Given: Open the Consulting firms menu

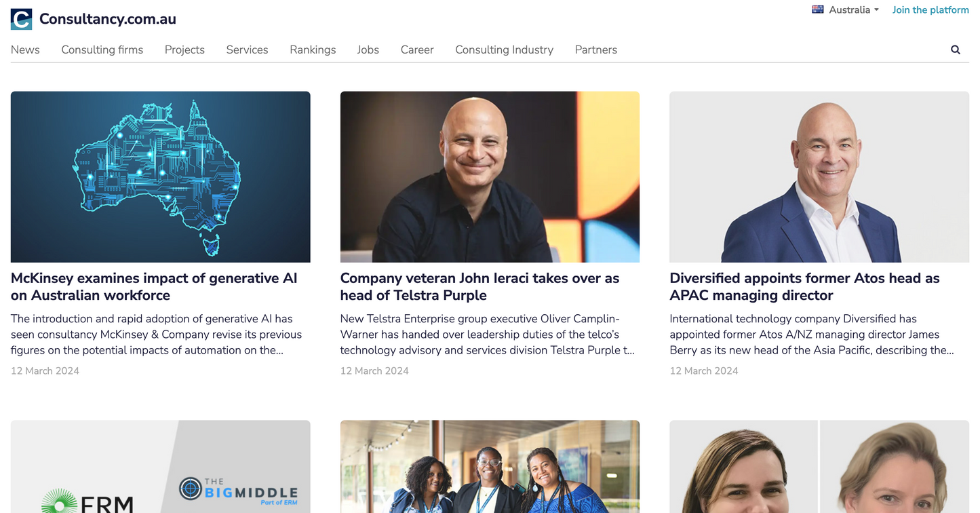Looking at the screenshot, I should coord(102,50).
